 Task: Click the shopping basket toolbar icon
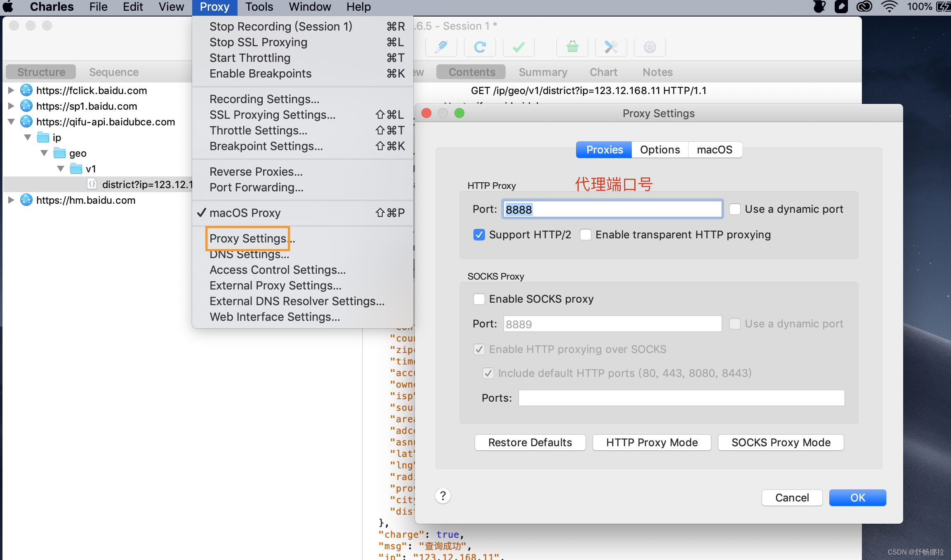pyautogui.click(x=572, y=47)
